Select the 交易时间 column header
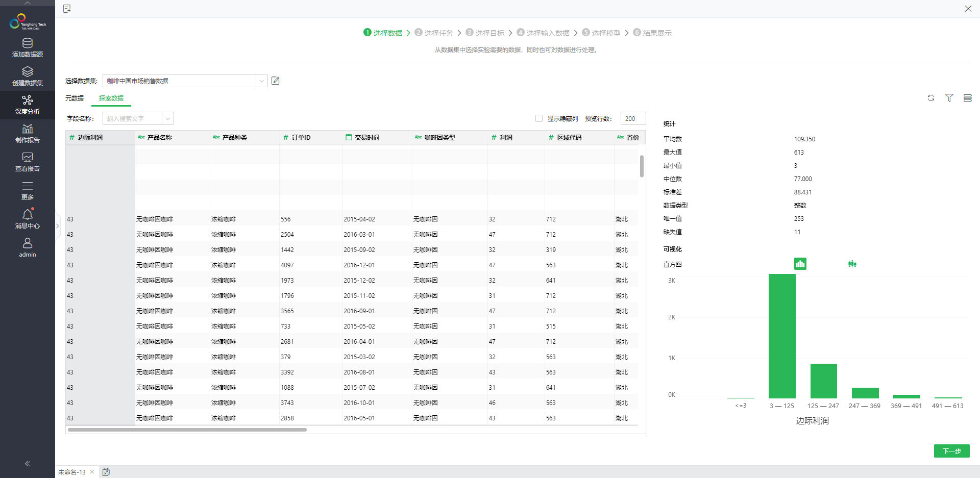Image resolution: width=980 pixels, height=478 pixels. (x=377, y=137)
